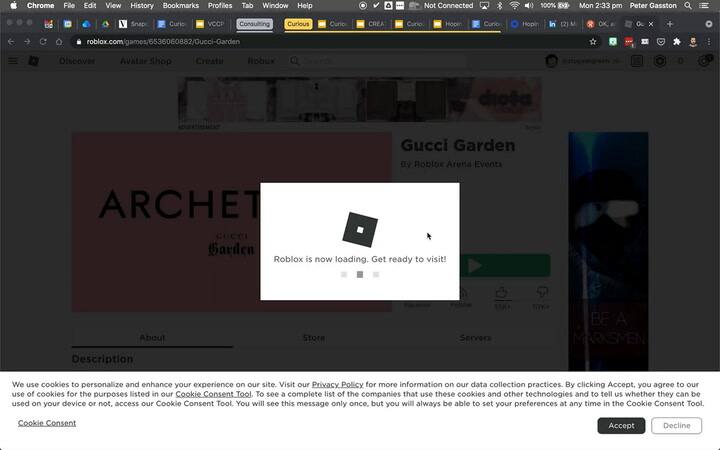Open Robux in Roblox navigation
This screenshot has width=720, height=450.
(x=261, y=61)
